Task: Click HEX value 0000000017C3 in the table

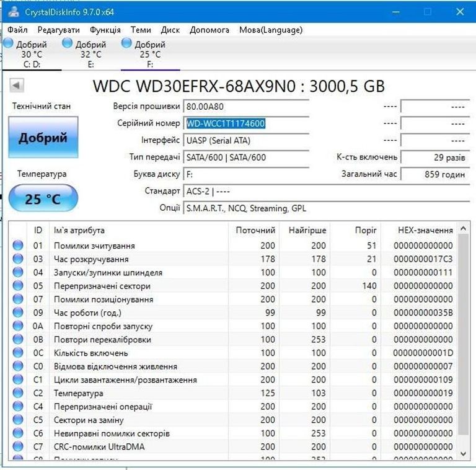Action: point(423,259)
